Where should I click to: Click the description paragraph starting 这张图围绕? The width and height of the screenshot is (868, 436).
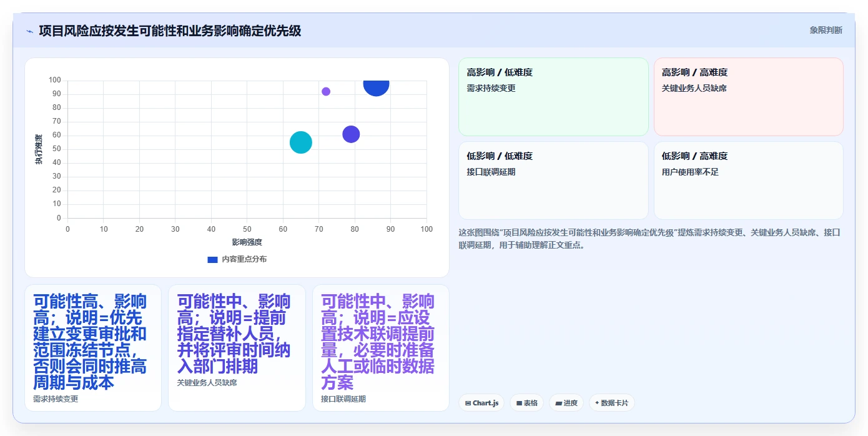pyautogui.click(x=649, y=239)
